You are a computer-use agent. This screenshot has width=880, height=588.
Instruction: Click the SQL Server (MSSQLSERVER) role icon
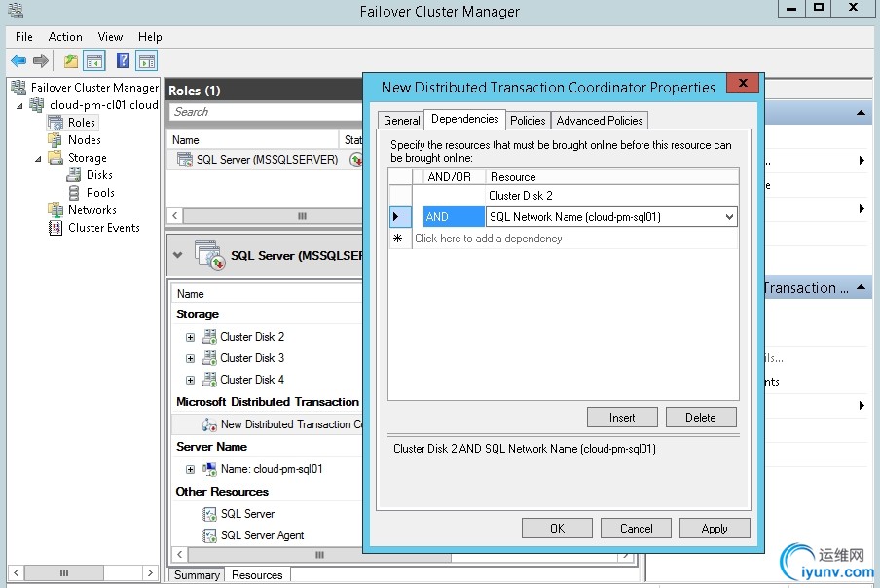pyautogui.click(x=185, y=160)
